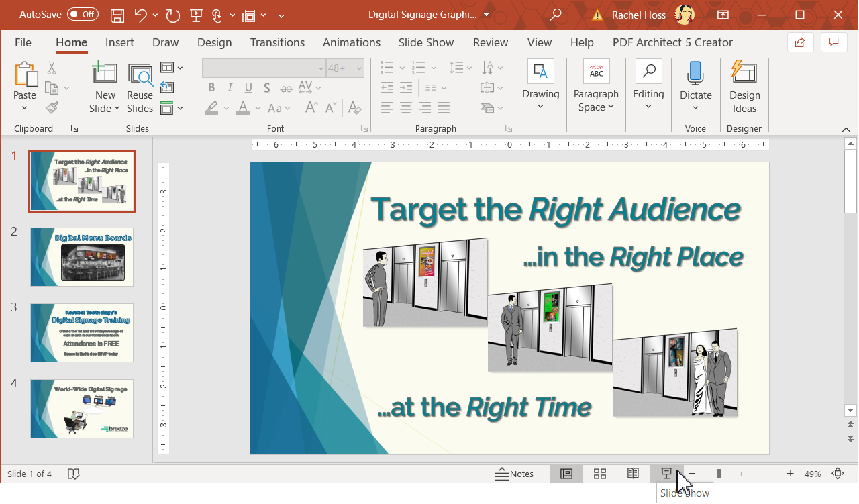Open the Transitions tab
The width and height of the screenshot is (859, 504).
click(x=277, y=42)
